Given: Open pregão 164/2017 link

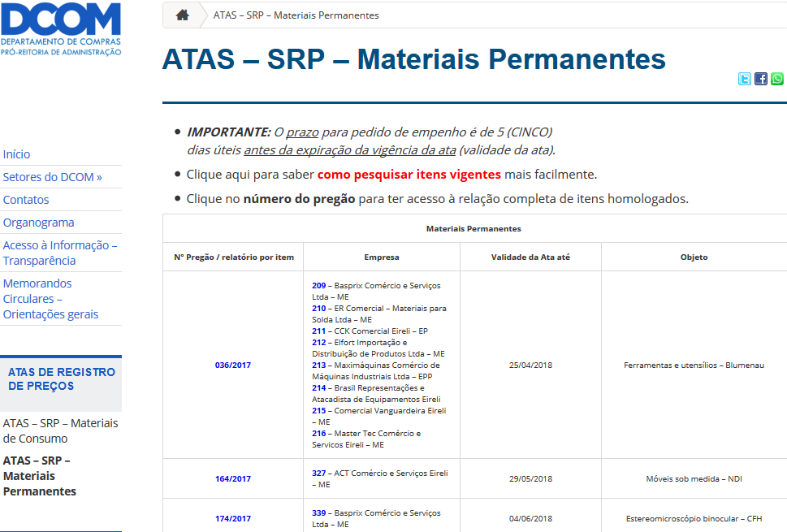Looking at the screenshot, I should tap(233, 479).
